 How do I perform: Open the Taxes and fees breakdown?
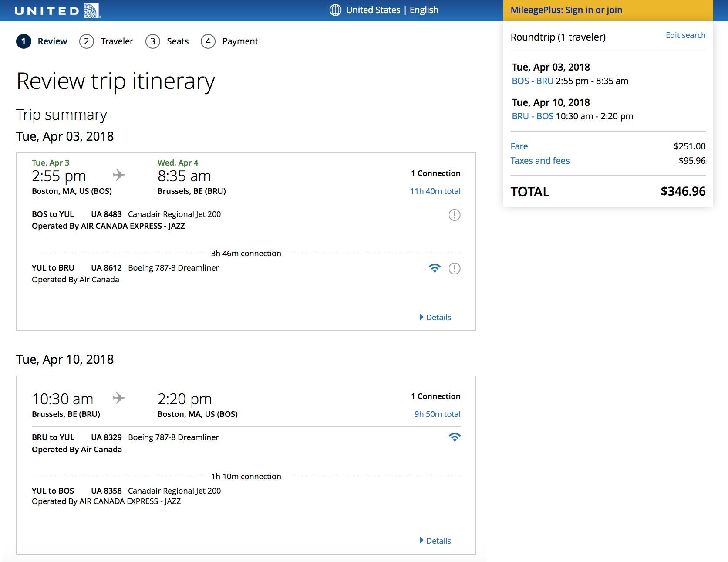[x=540, y=161]
